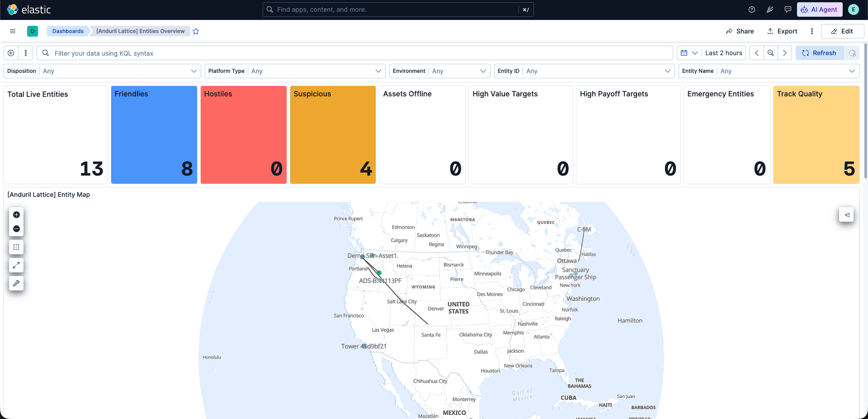Open the setup guide rocket icon

[770, 10]
